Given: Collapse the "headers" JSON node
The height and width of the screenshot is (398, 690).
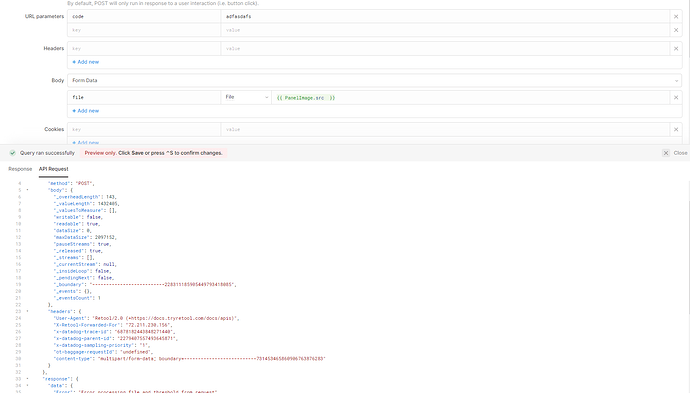Looking at the screenshot, I should pos(27,311).
